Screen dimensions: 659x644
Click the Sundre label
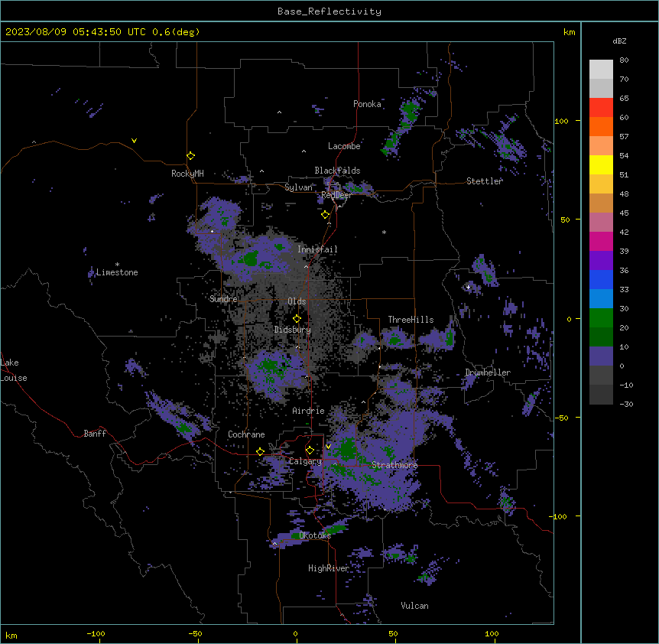[223, 299]
